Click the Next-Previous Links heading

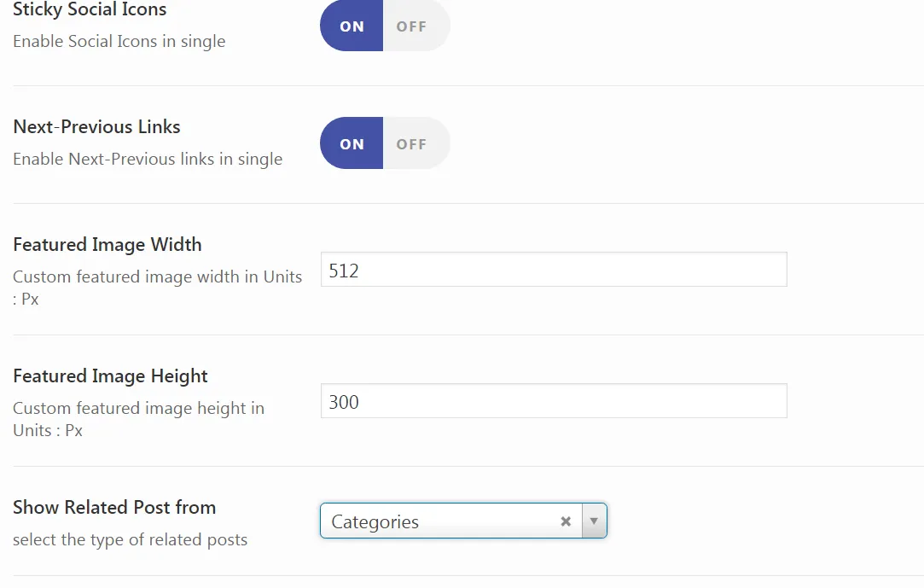tap(96, 127)
